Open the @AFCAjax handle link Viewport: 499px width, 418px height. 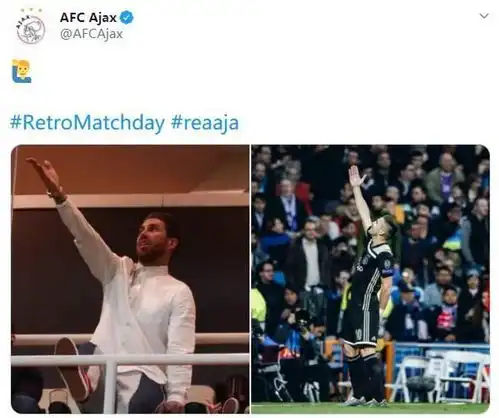point(91,34)
